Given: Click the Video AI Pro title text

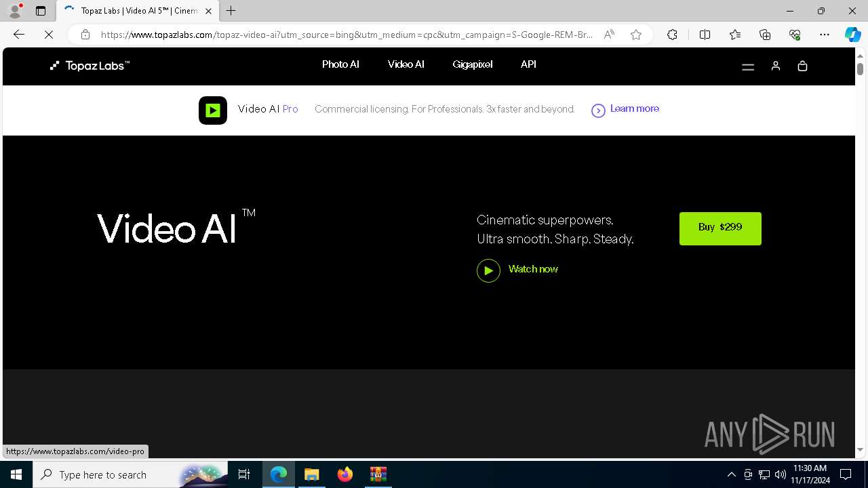Looking at the screenshot, I should click(268, 109).
